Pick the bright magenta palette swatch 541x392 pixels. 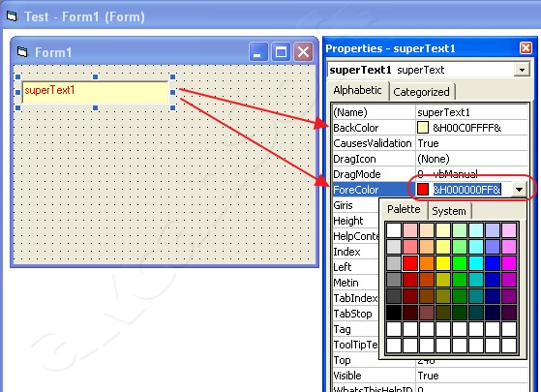pyautogui.click(x=509, y=263)
